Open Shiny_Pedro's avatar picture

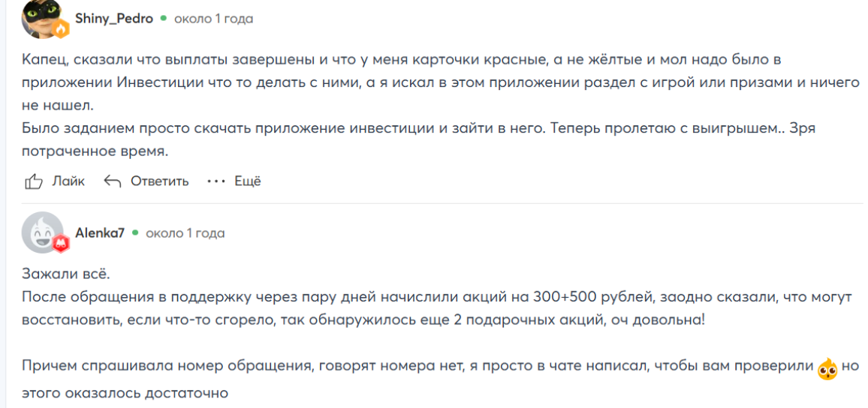(42, 18)
